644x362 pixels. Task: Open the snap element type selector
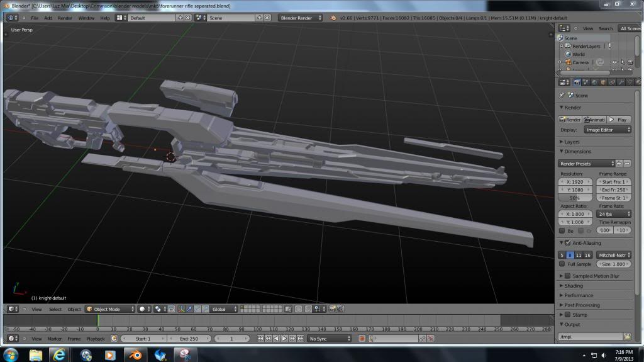[318, 309]
